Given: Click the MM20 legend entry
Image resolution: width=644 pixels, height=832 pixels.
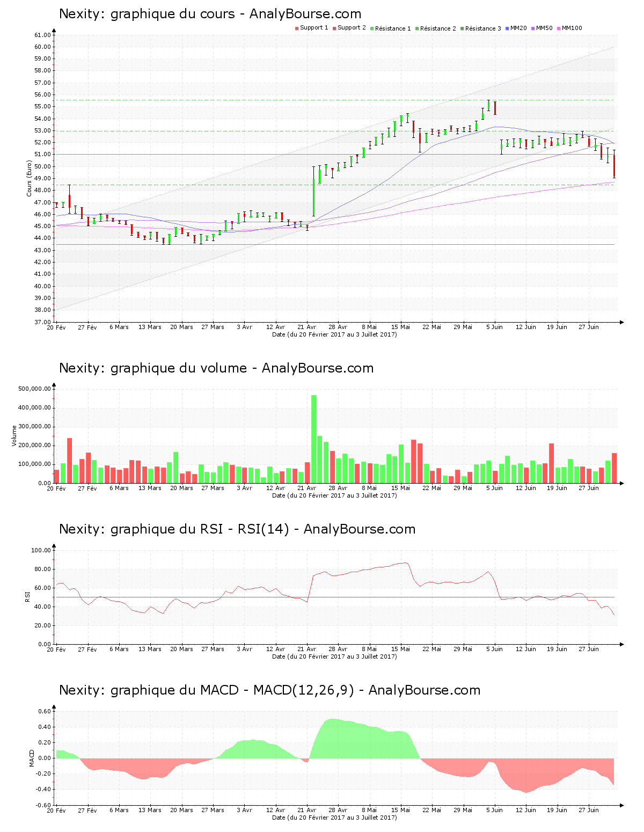Looking at the screenshot, I should tap(516, 28).
